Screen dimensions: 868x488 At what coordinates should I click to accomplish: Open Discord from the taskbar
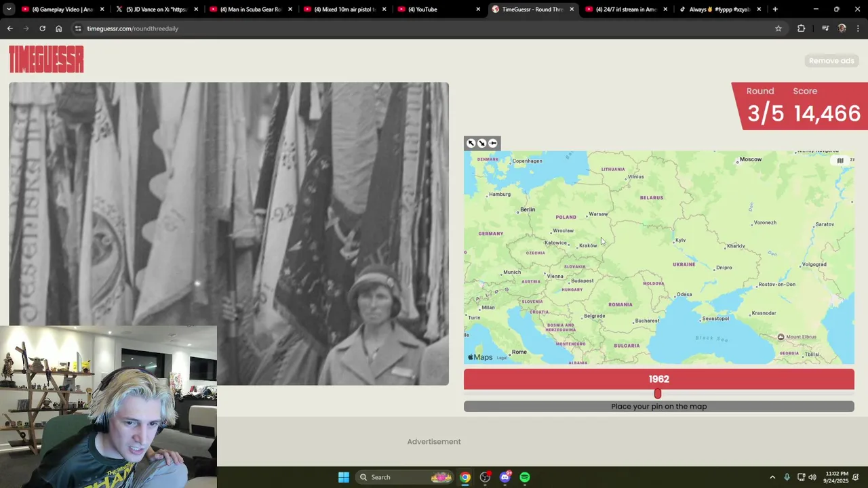pos(505,477)
